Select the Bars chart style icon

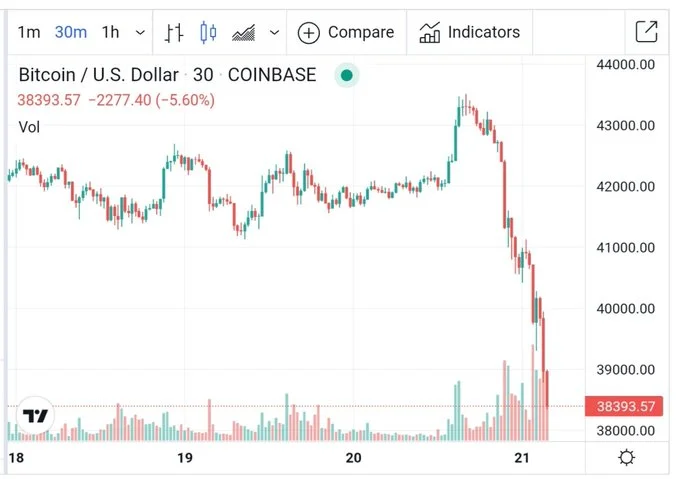pyautogui.click(x=175, y=32)
